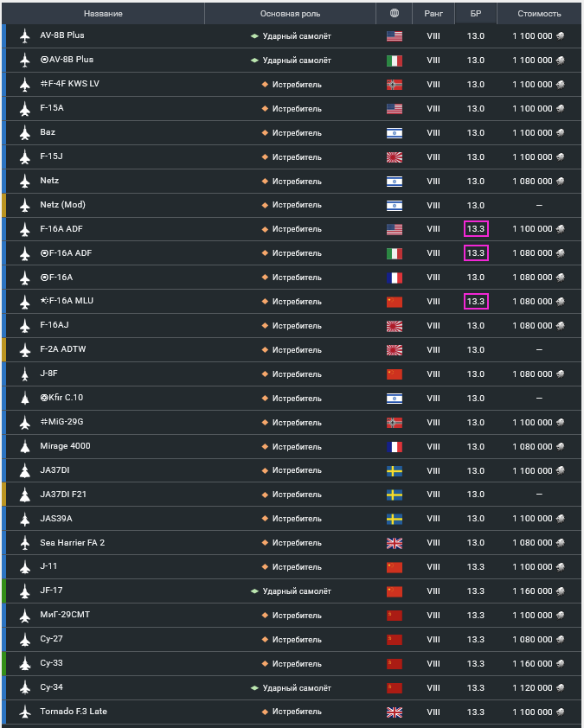
Task: Click the Israeli flag next to Baz
Action: [395, 133]
